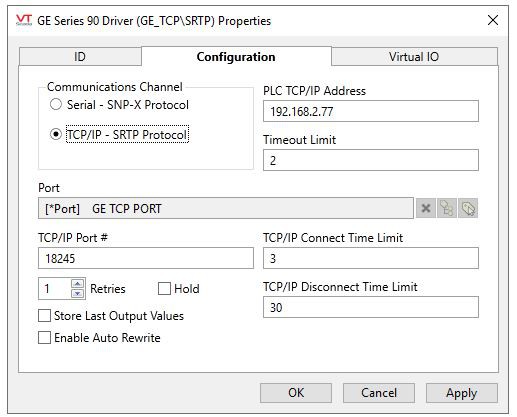Apply the configuration changes

coord(462,393)
